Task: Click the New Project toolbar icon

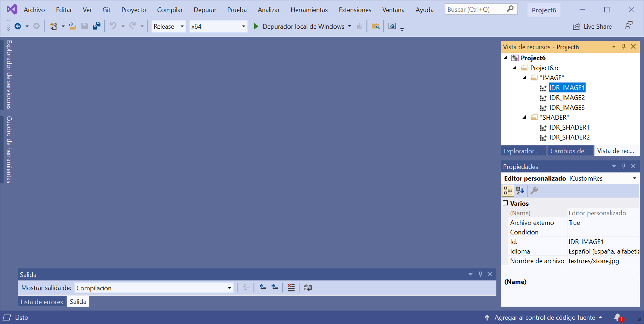Action: coord(53,26)
